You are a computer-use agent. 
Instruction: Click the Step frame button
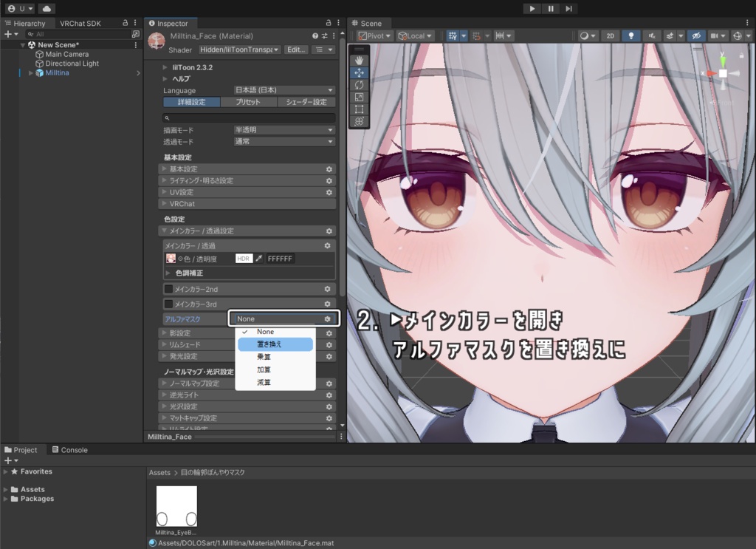[569, 9]
